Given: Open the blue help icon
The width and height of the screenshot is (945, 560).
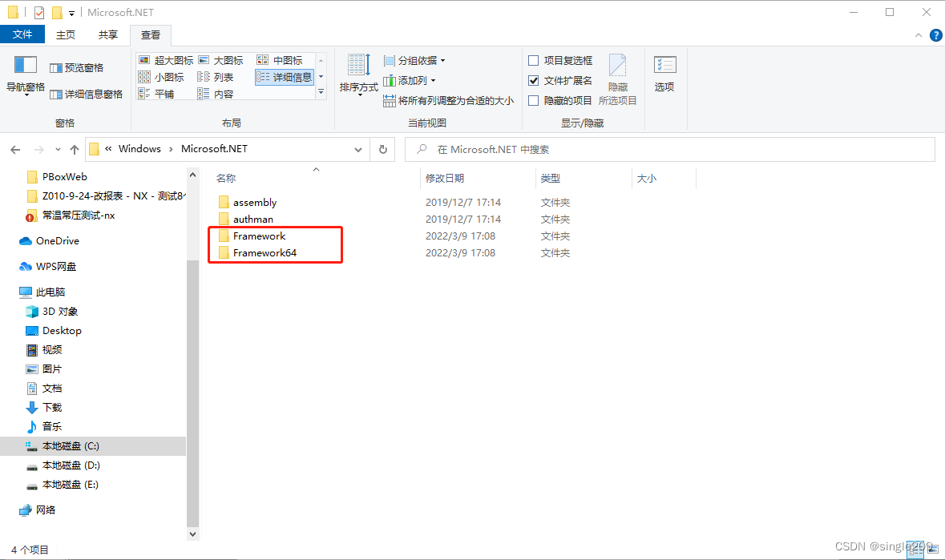Looking at the screenshot, I should (936, 35).
